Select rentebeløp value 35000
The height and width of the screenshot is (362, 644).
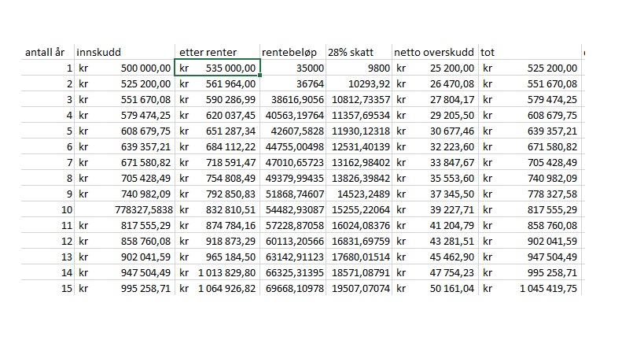pos(293,68)
